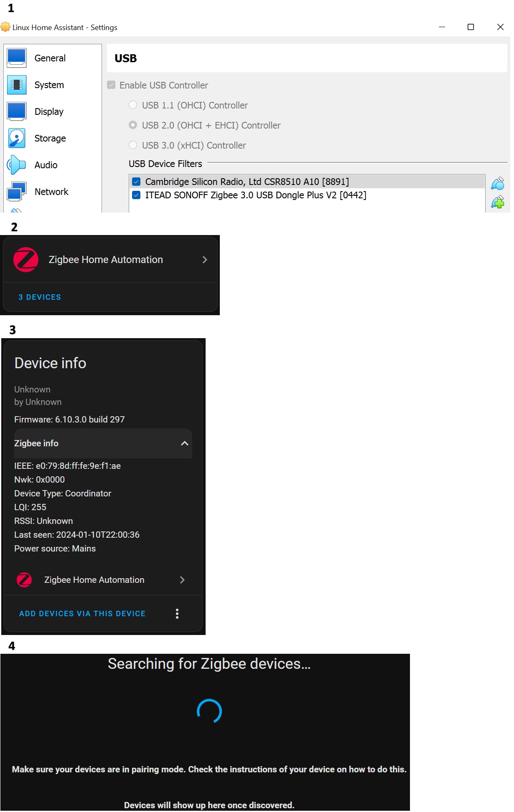Image resolution: width=514 pixels, height=812 pixels.
Task: Open Storage settings icon in sidebar
Action: pos(17,138)
